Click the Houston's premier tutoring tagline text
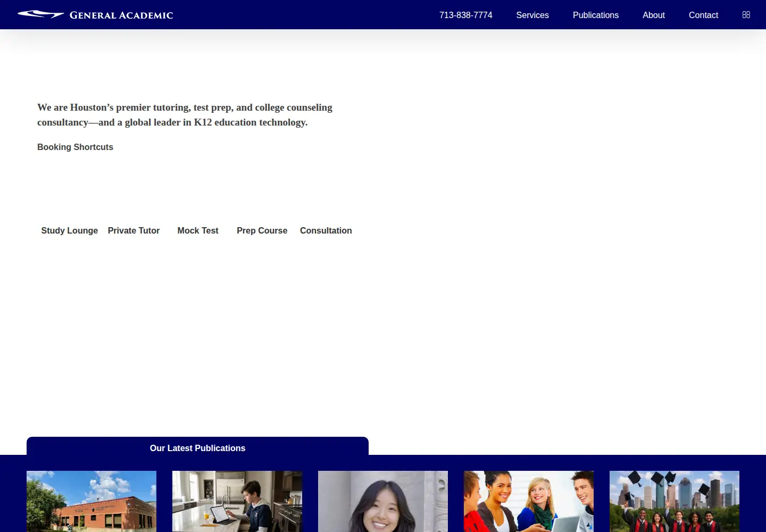The image size is (766, 532). (185, 115)
